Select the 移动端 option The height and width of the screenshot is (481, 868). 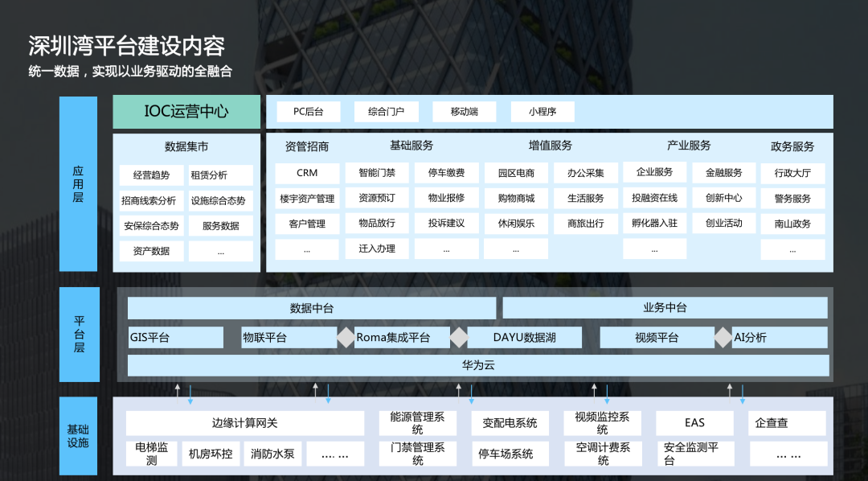464,110
